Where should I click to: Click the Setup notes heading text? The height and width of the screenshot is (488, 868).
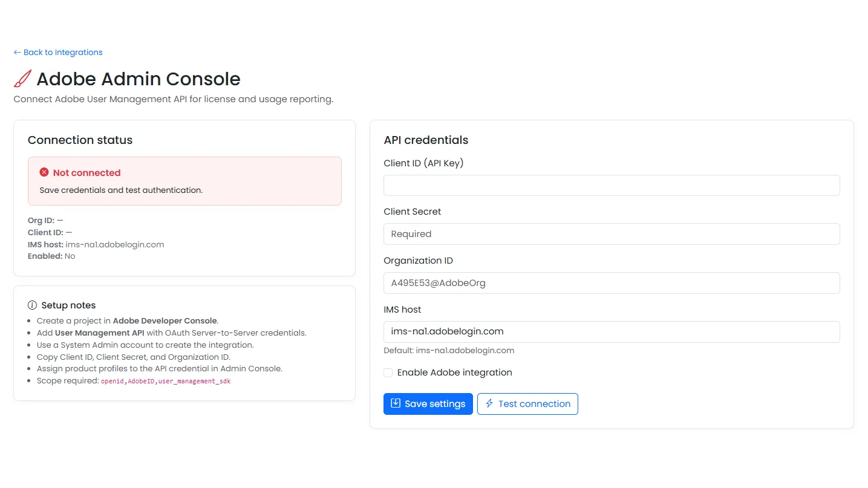68,305
